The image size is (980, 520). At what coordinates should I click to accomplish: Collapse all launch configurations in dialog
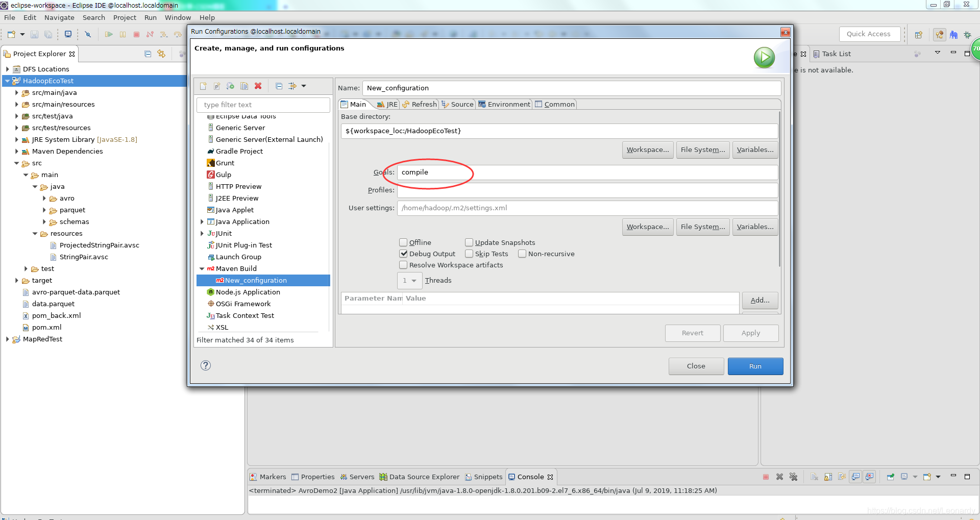point(279,86)
